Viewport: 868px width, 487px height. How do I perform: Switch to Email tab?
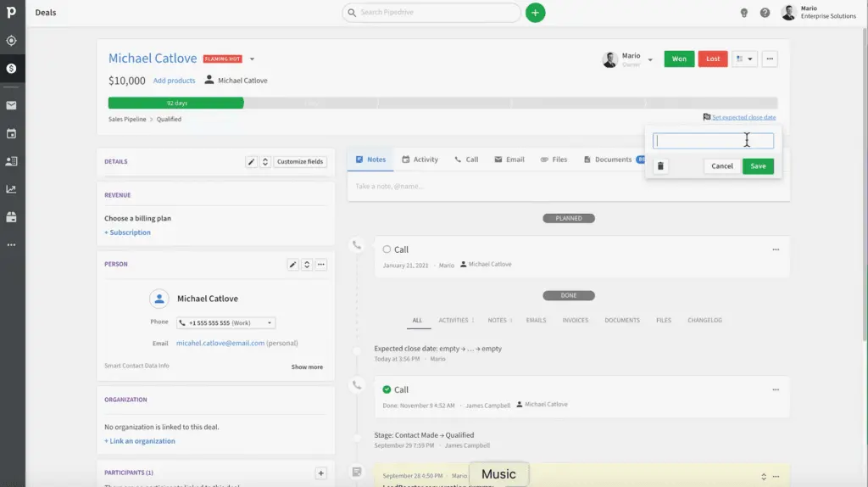[509, 160]
